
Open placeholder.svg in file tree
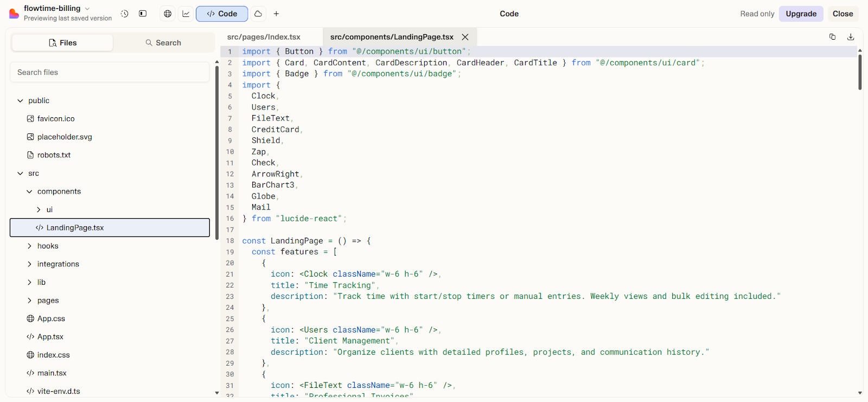pos(65,137)
